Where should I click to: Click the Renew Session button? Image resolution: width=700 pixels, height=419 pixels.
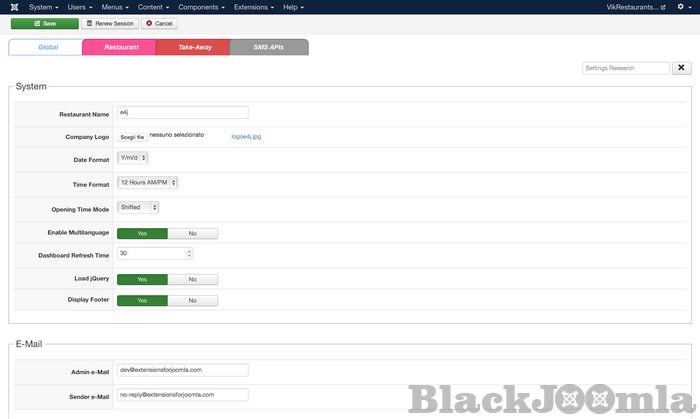click(x=109, y=23)
